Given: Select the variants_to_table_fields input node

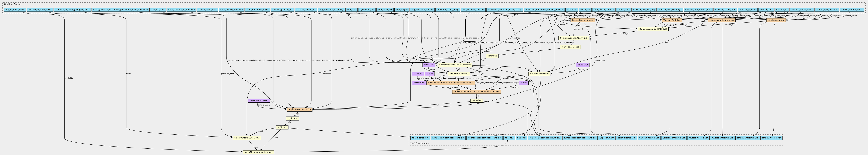Looking at the screenshot, I should [40, 10].
